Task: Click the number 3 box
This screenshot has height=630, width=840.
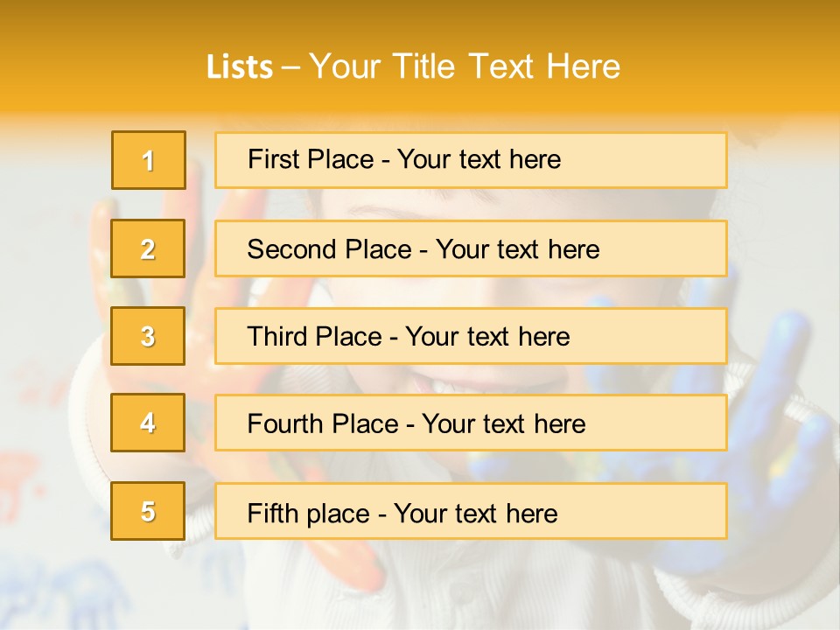Action: pyautogui.click(x=148, y=336)
